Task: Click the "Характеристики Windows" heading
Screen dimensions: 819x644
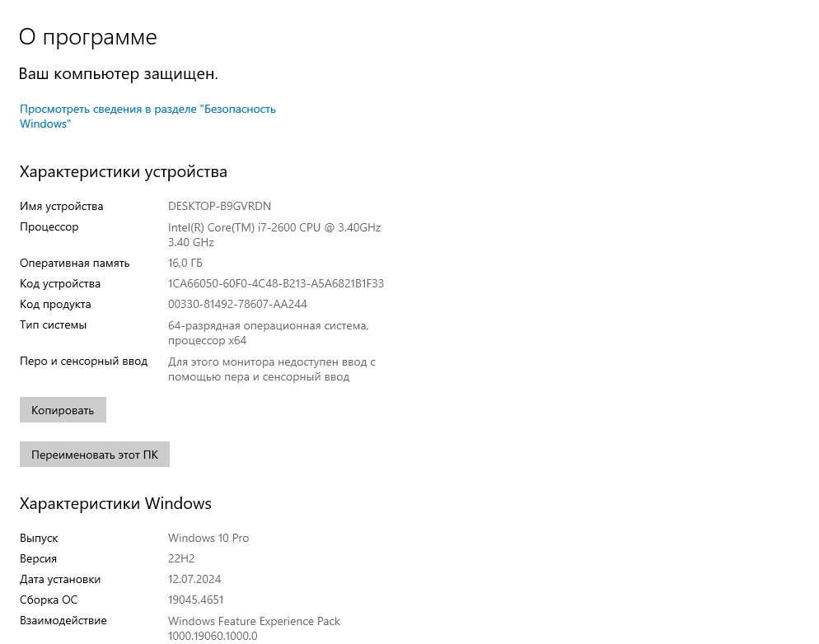Action: click(x=115, y=504)
